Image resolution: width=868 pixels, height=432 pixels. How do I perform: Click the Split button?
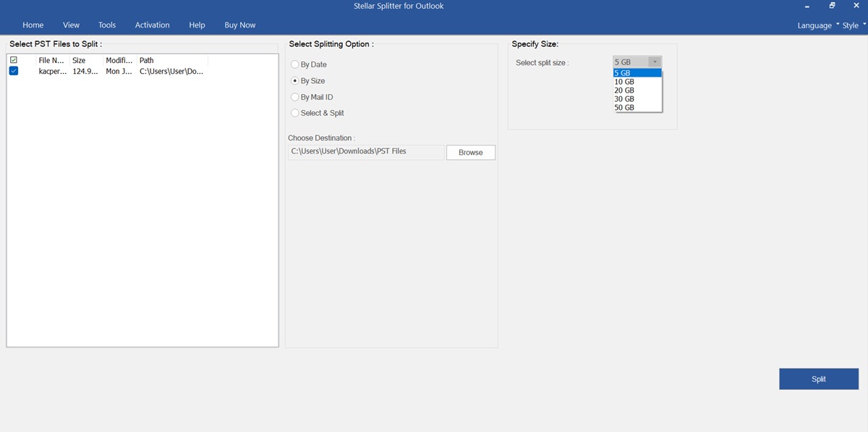(x=819, y=379)
